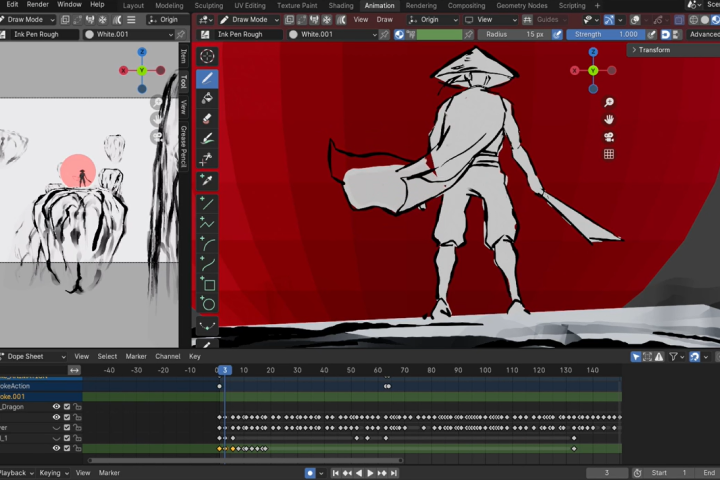
Task: Click the camera view icon in viewport
Action: (609, 137)
